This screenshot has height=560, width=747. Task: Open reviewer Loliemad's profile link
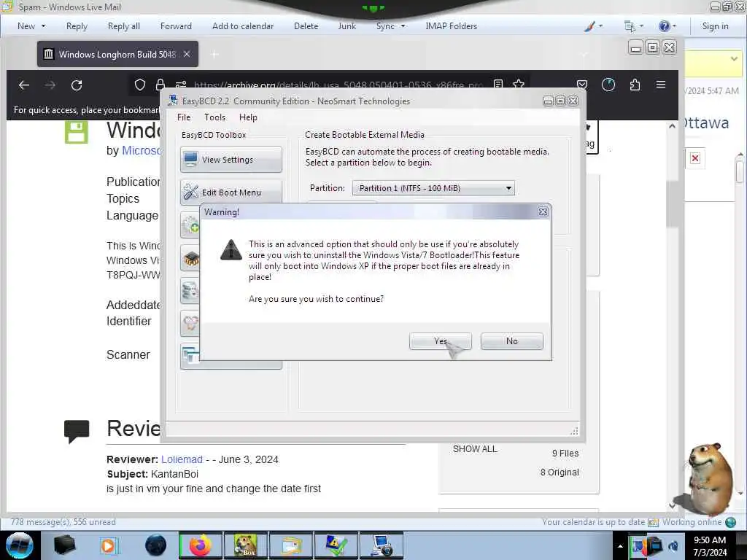point(182,459)
